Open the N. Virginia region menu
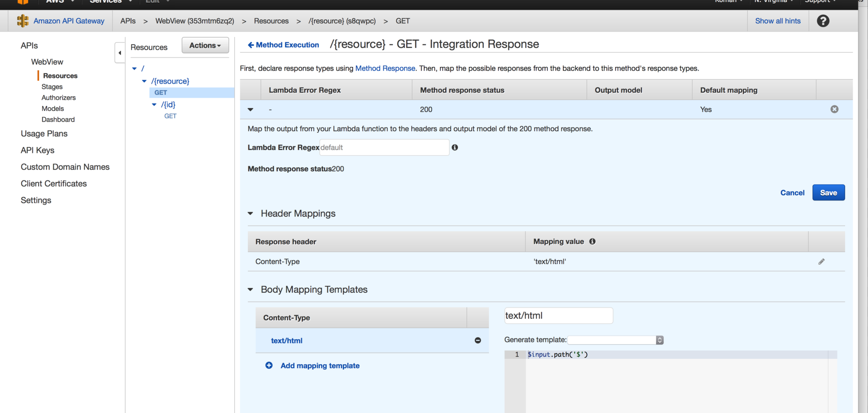Screen dimensions: 868x413 (774, 2)
